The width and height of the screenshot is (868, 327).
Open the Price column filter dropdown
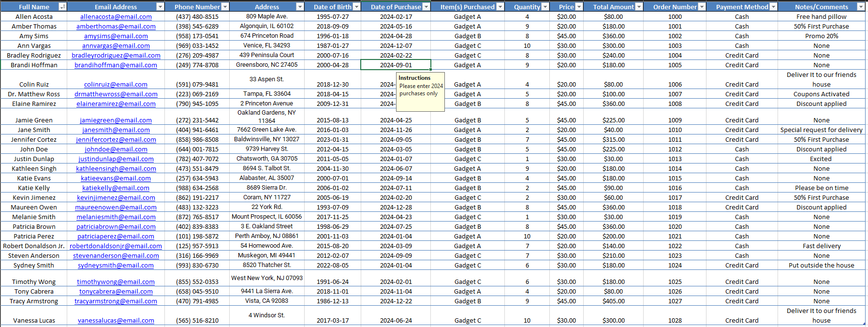click(579, 7)
